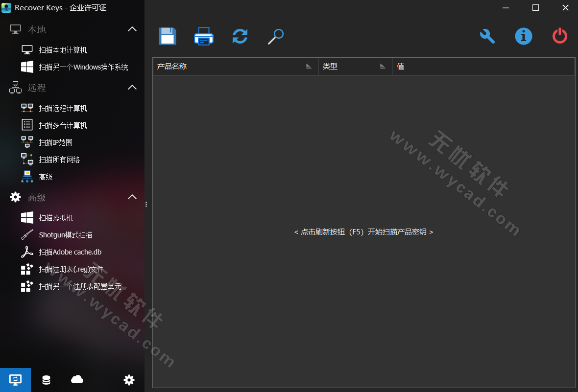The width and height of the screenshot is (578, 392).
Task: Collapse the 本地 section
Action: coord(132,29)
